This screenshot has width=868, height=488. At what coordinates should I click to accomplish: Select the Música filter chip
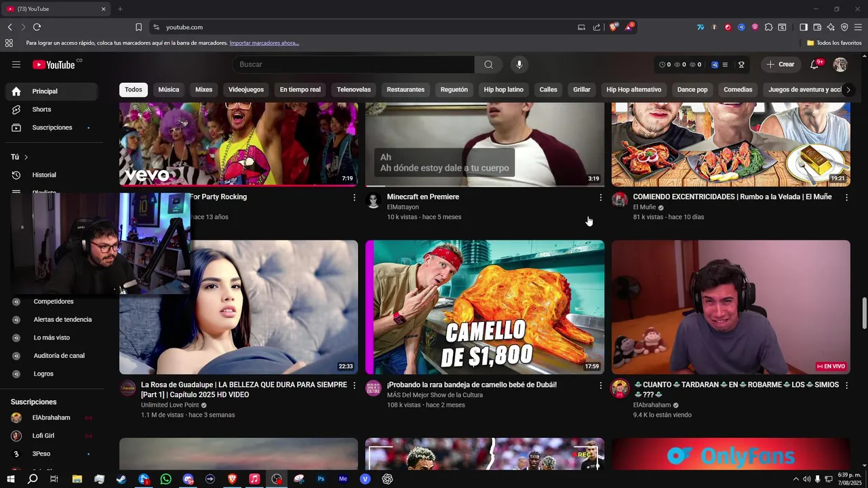pyautogui.click(x=169, y=89)
